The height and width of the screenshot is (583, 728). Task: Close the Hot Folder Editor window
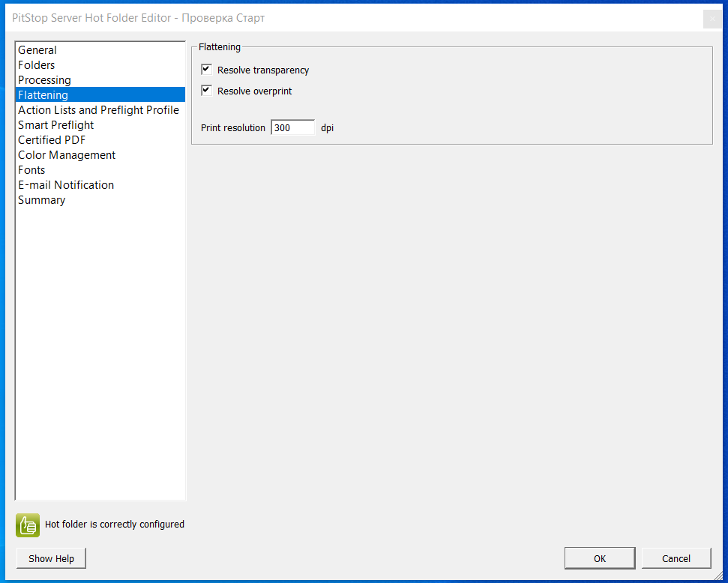pos(712,19)
